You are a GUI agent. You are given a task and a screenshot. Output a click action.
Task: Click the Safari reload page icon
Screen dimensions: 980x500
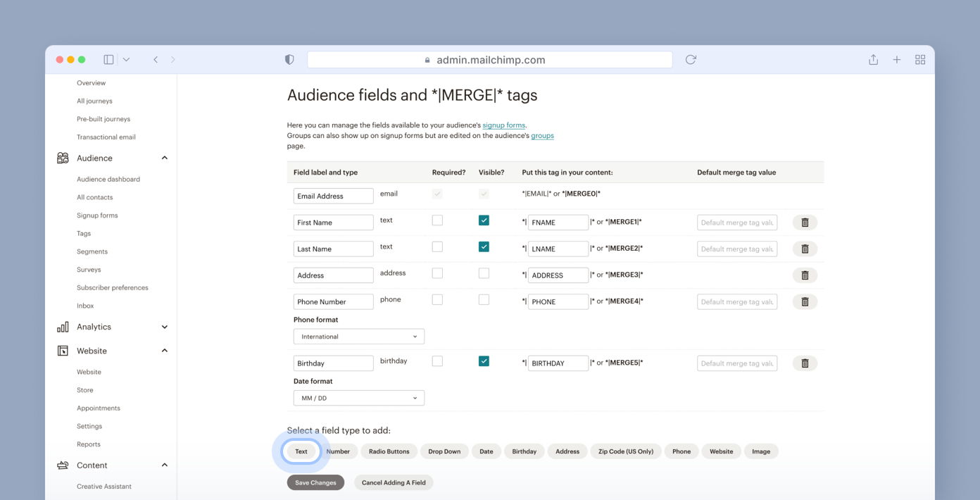[691, 60]
